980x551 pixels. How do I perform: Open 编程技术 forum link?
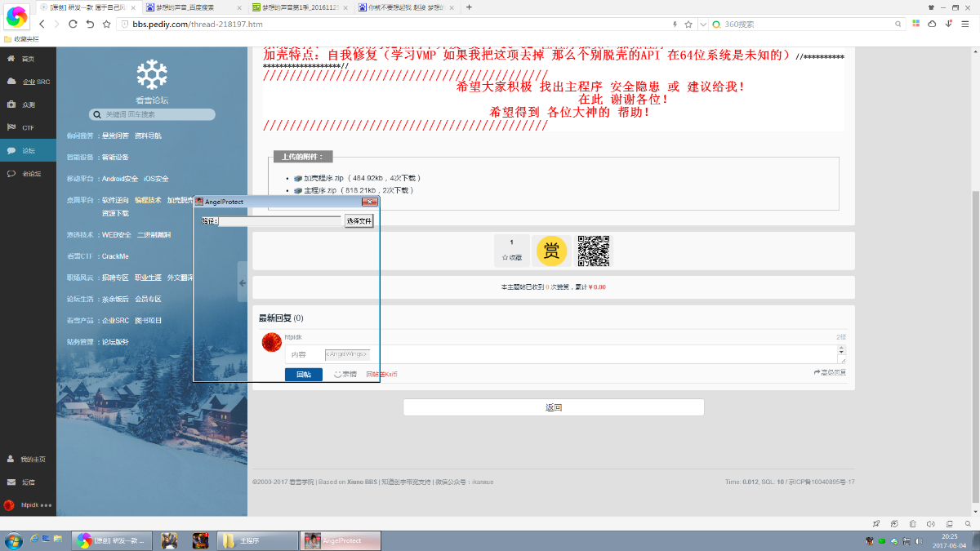(148, 200)
